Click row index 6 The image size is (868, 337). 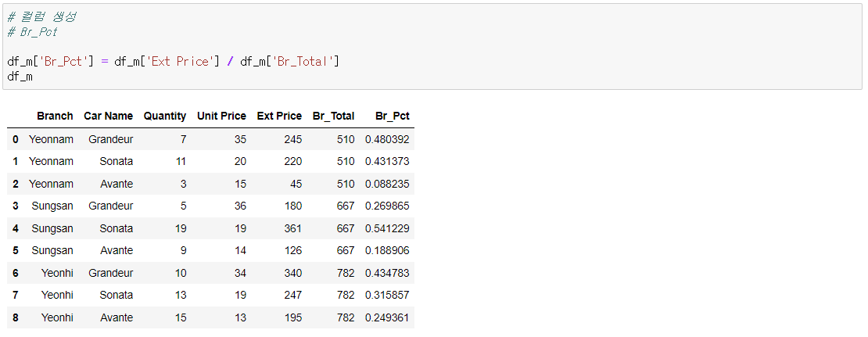pos(16,274)
